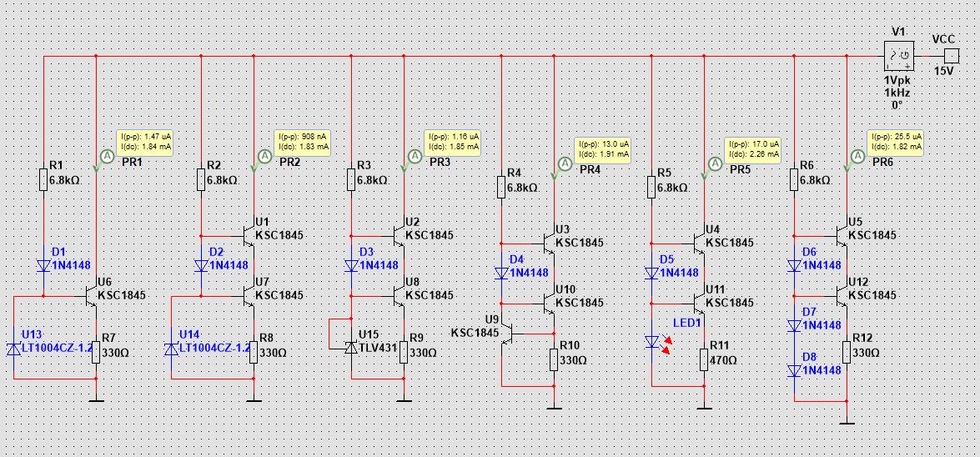This screenshot has height=457, width=980.
Task: Select current probe PR2 marker
Action: coord(264,155)
